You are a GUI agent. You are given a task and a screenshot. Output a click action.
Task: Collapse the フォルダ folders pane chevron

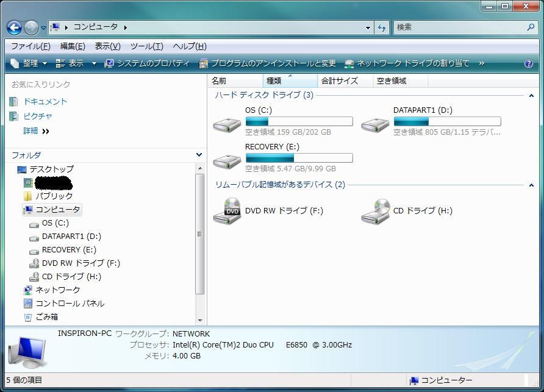tap(199, 155)
